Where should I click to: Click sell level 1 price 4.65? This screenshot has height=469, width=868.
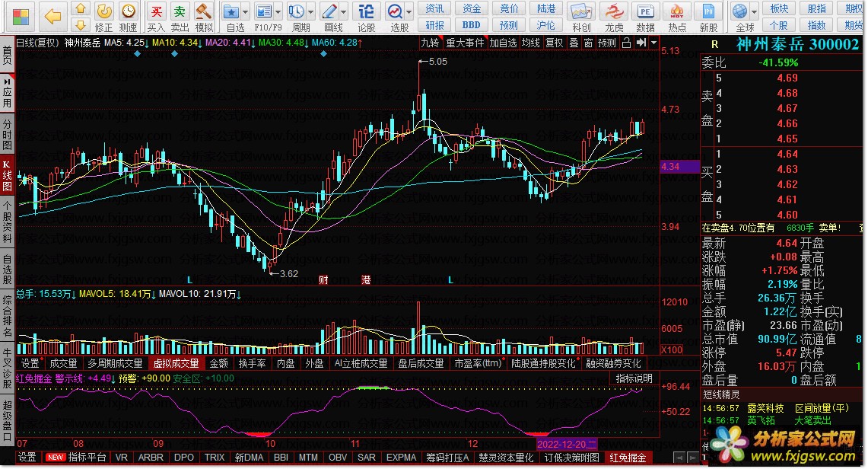[x=787, y=139]
